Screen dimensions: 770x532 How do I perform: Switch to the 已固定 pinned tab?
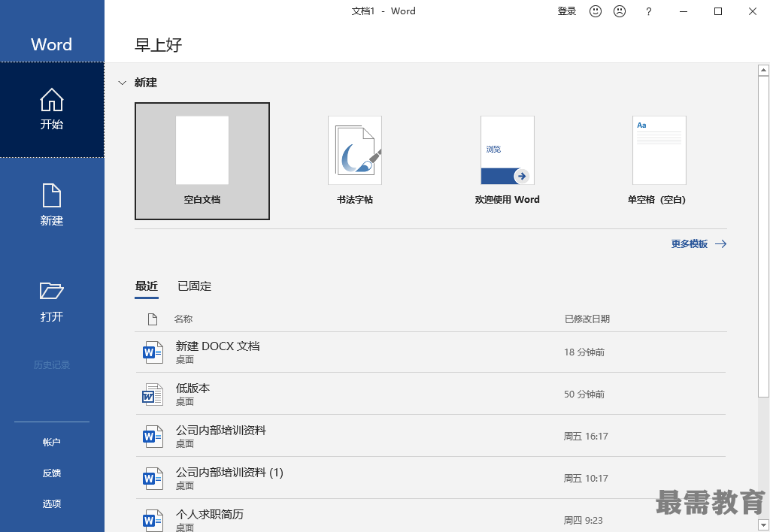195,286
